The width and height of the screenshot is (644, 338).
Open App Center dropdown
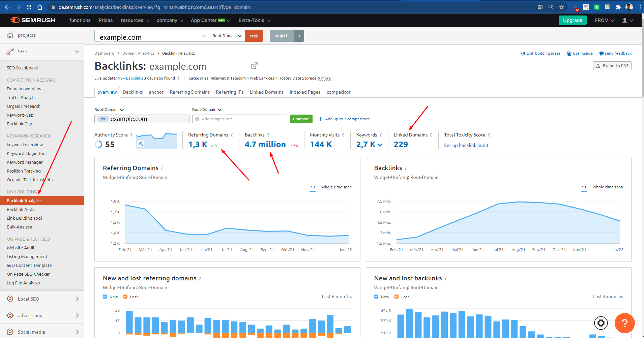(x=211, y=20)
